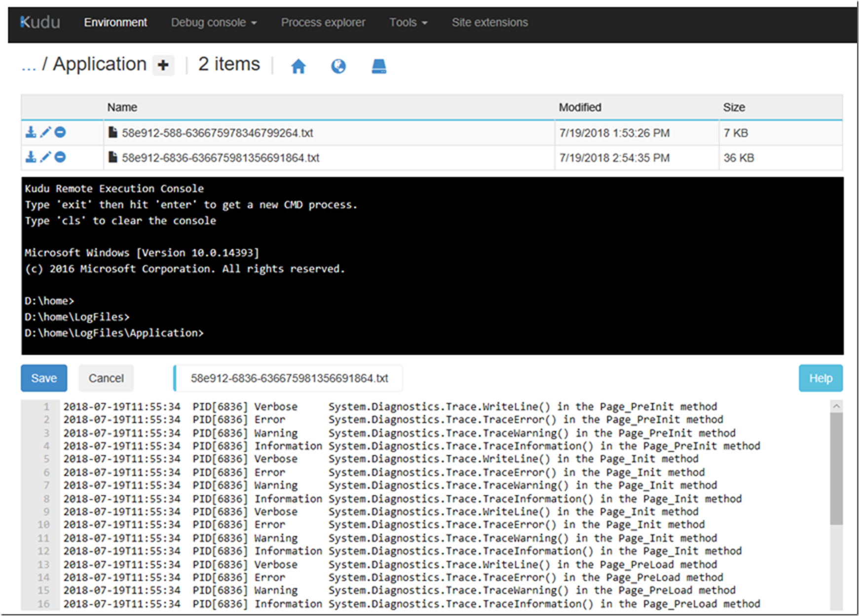Image resolution: width=859 pixels, height=616 pixels.
Task: Click the Application folder breadcrumb
Action: pyautogui.click(x=100, y=64)
